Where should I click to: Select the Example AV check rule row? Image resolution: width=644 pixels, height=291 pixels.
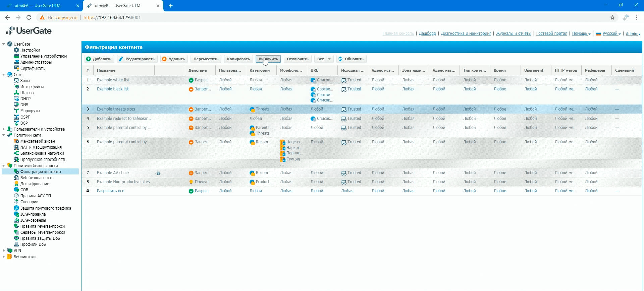(x=113, y=173)
